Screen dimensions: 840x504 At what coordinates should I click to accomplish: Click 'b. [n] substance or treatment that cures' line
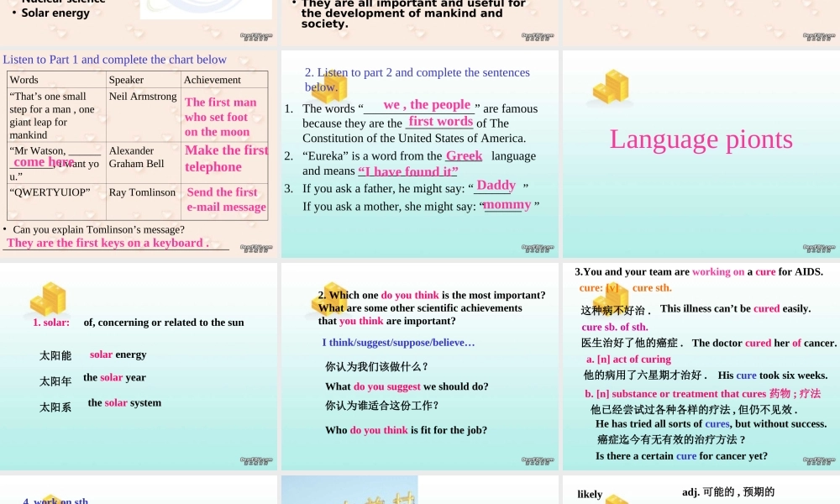(702, 394)
